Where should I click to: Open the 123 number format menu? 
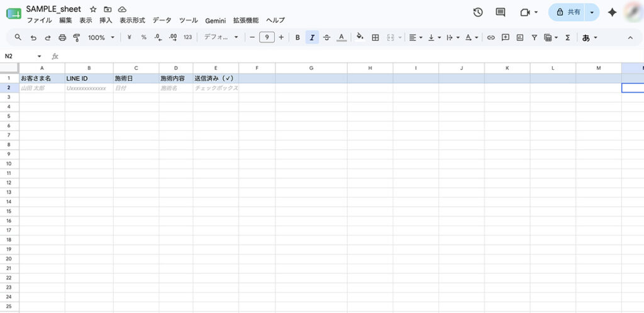(187, 37)
